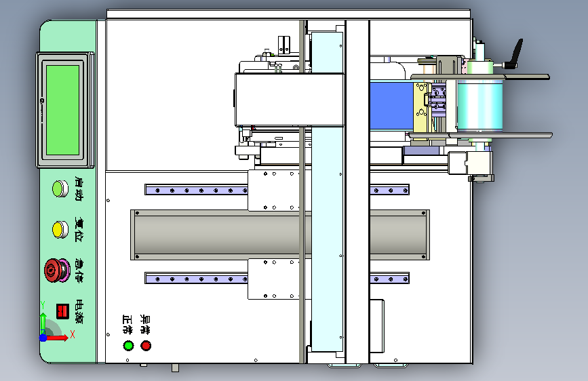Image resolution: width=588 pixels, height=381 pixels.
Task: Select the green touch screen display
Action: tap(62, 110)
